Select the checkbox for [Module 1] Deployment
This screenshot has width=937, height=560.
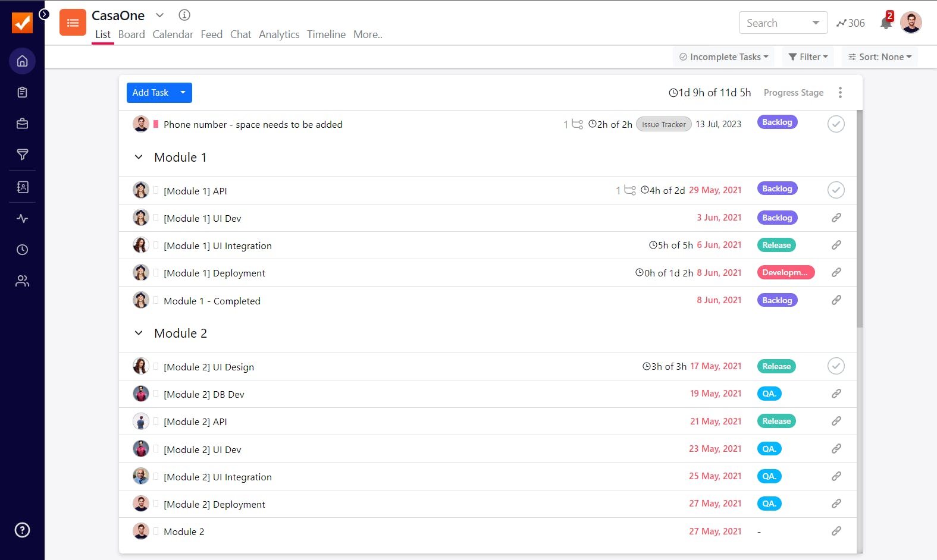pos(156,272)
